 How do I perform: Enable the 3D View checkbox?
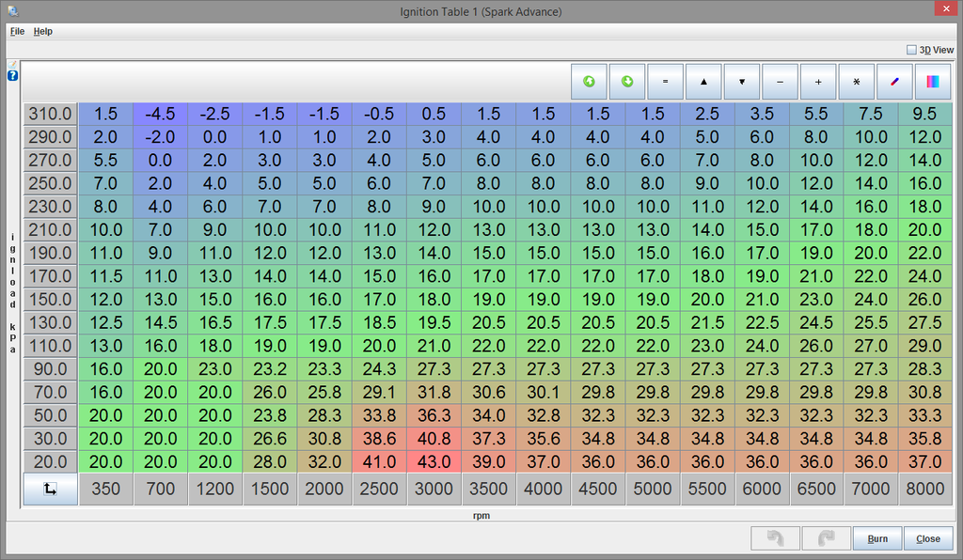point(911,50)
